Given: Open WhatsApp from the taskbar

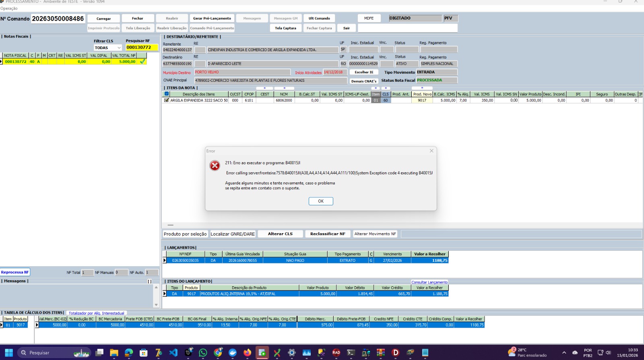Looking at the screenshot, I should [x=203, y=353].
